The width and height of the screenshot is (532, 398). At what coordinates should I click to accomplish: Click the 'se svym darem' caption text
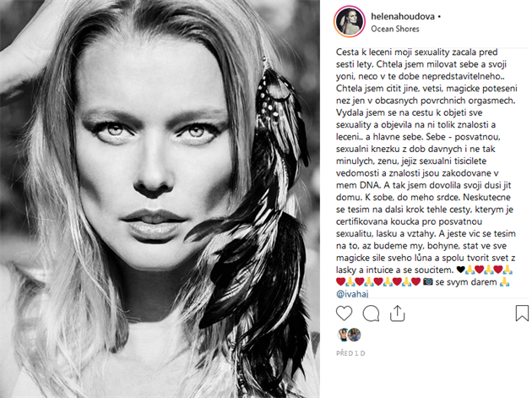(x=466, y=282)
